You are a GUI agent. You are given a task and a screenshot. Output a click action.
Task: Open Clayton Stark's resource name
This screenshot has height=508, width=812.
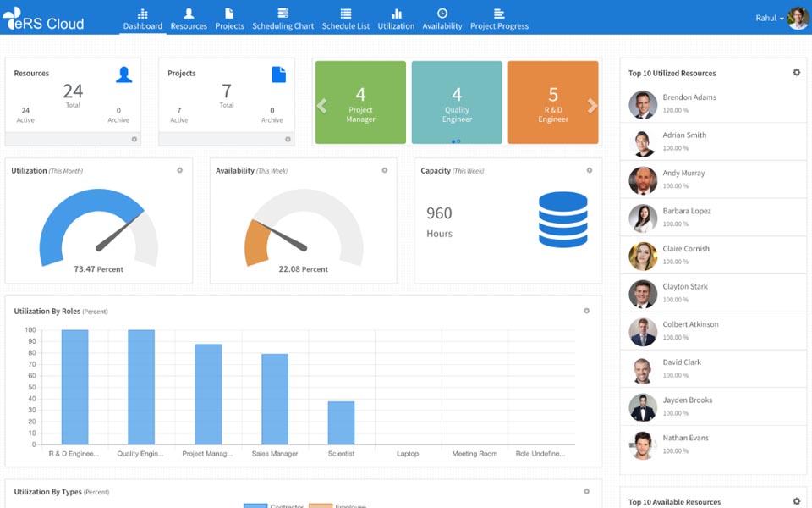[685, 286]
